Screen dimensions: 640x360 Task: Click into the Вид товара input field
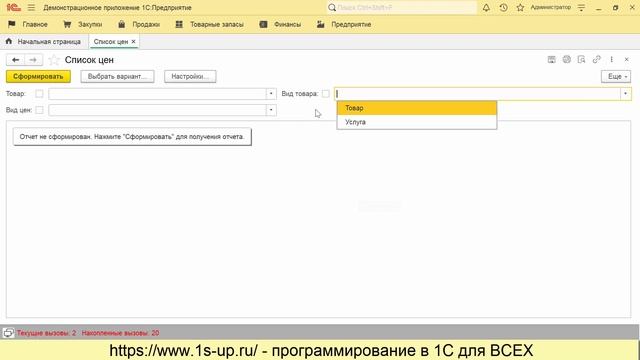[x=478, y=94]
